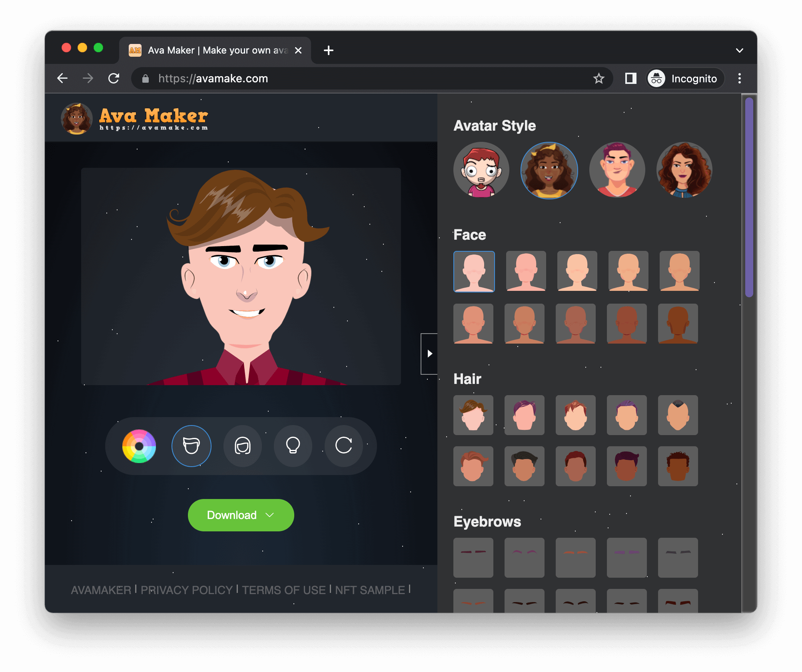Pick the dark mohawk hair style
The image size is (802, 672).
(x=678, y=415)
